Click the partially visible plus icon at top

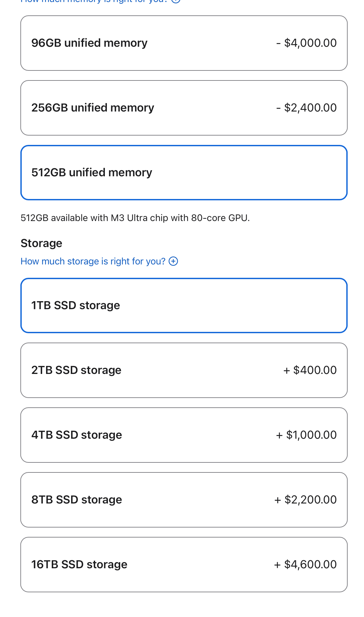click(x=176, y=1)
